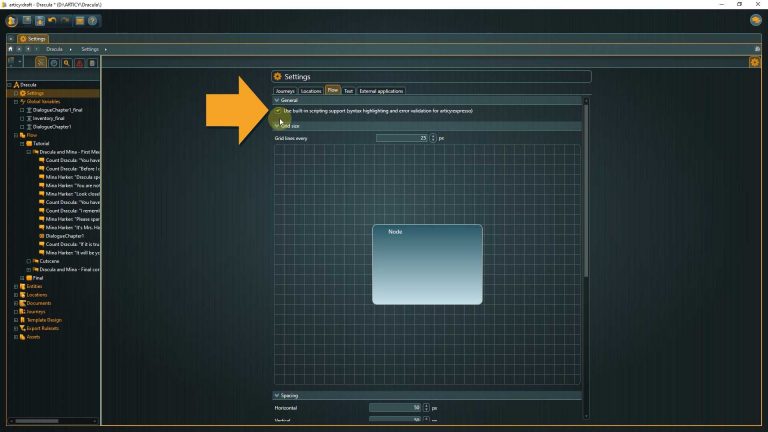Collapse the Flow tree node
This screenshot has height=432, width=768.
point(16,135)
